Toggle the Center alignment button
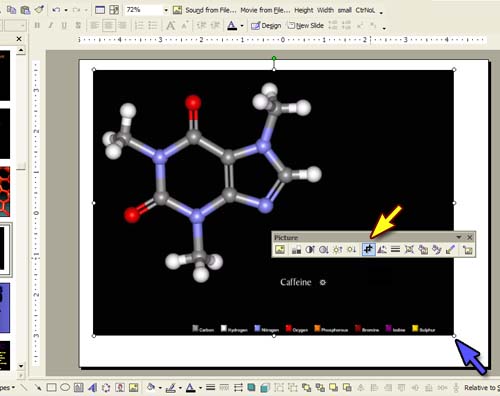Screen dimensions: 500x396 click(108, 25)
